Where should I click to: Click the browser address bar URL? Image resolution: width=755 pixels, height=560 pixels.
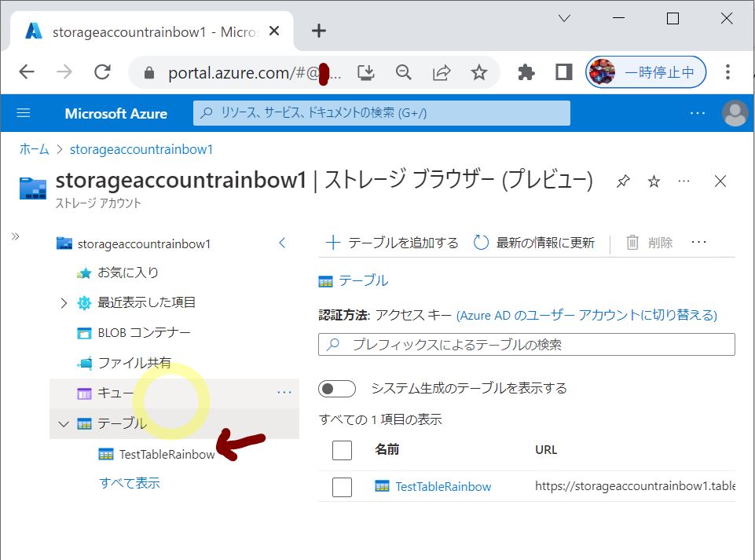click(x=255, y=73)
